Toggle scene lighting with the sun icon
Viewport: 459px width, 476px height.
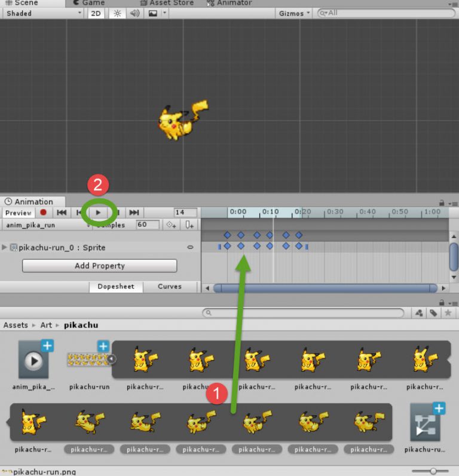[117, 13]
